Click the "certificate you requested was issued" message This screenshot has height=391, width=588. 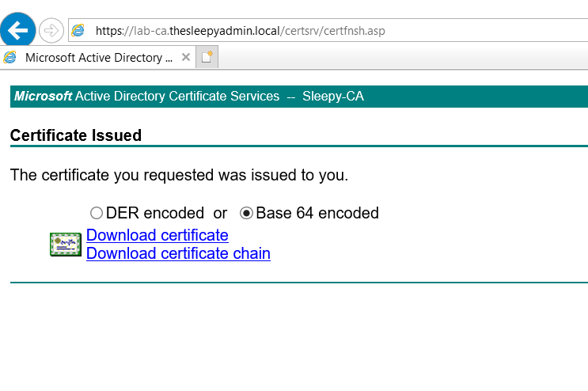(179, 175)
